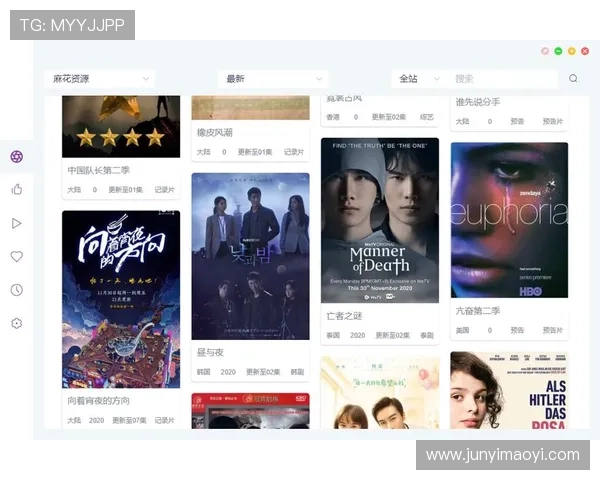Open favorites heart icon in sidebar

pos(16,256)
